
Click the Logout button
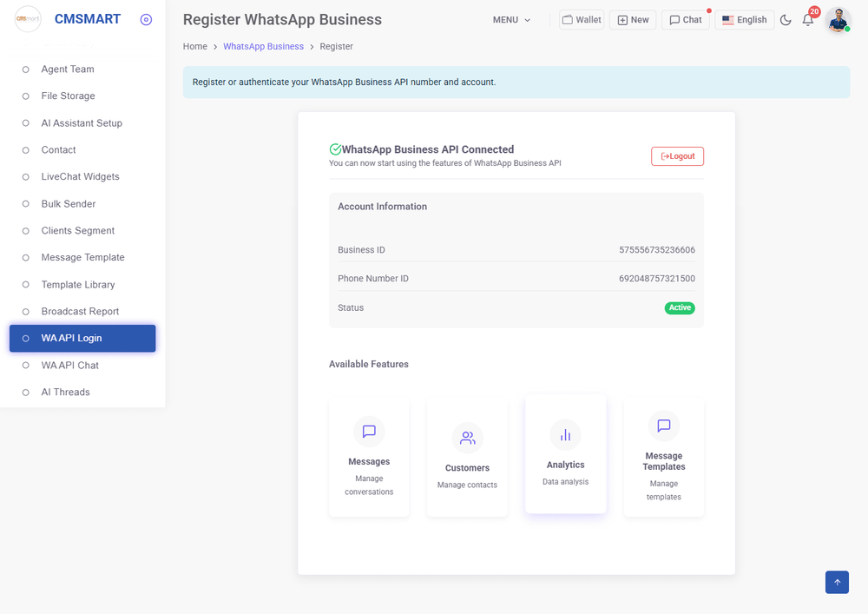click(677, 156)
